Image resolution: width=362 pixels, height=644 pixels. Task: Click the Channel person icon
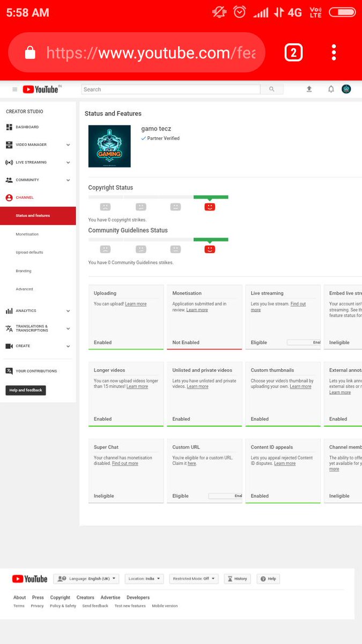click(x=9, y=197)
